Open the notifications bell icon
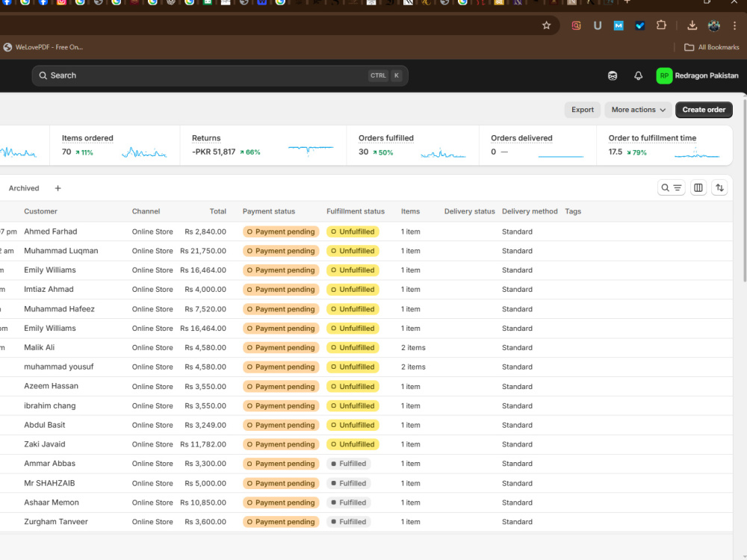 coord(638,75)
